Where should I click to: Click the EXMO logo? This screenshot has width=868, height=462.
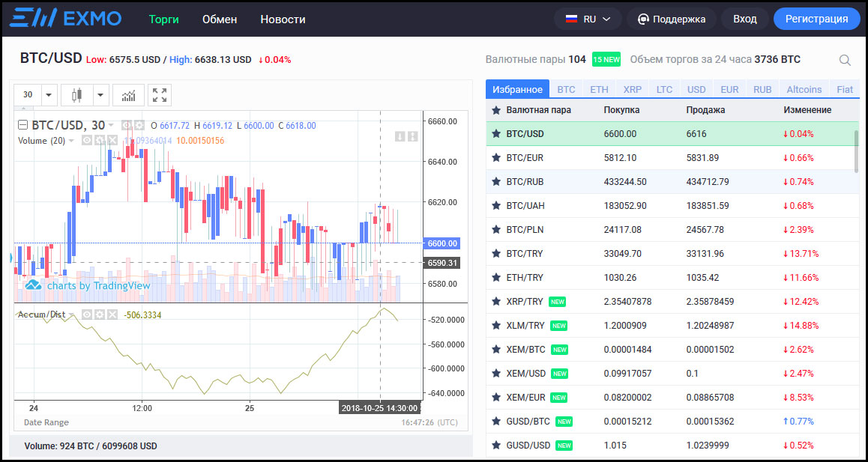click(66, 19)
